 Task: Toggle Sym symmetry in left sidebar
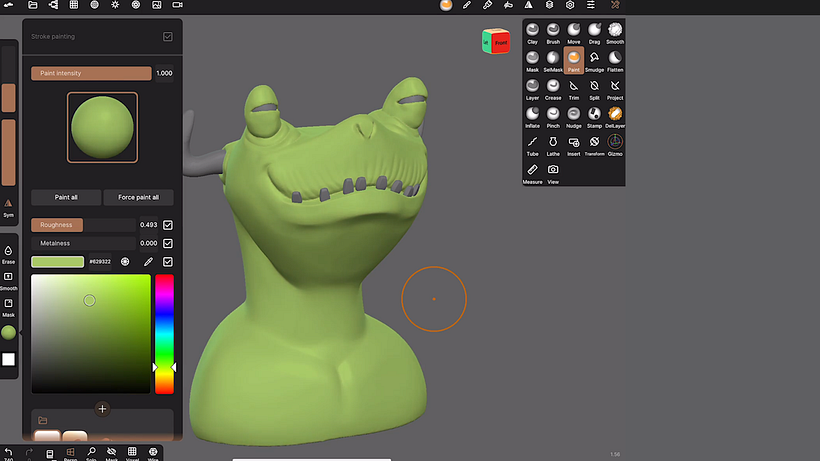(x=8, y=208)
